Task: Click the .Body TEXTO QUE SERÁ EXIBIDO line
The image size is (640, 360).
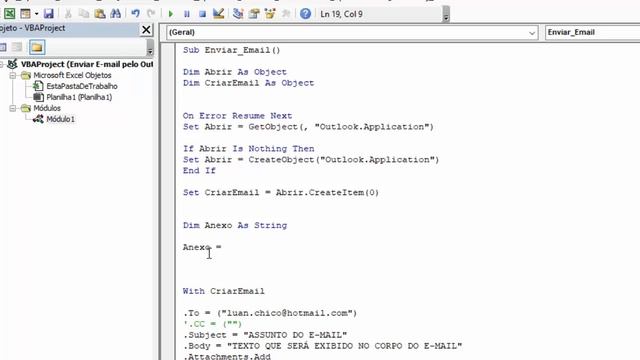Action: click(322, 346)
